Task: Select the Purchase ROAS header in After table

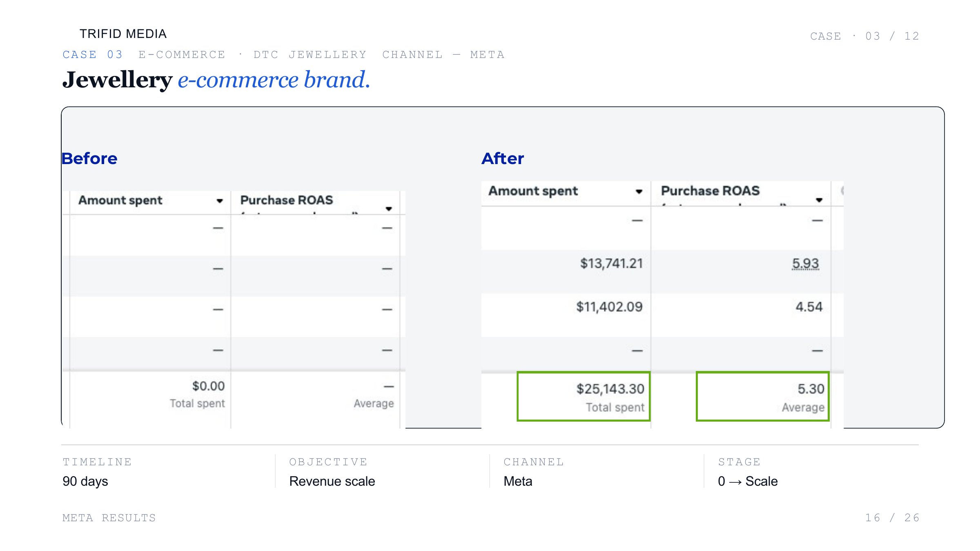Action: click(710, 191)
